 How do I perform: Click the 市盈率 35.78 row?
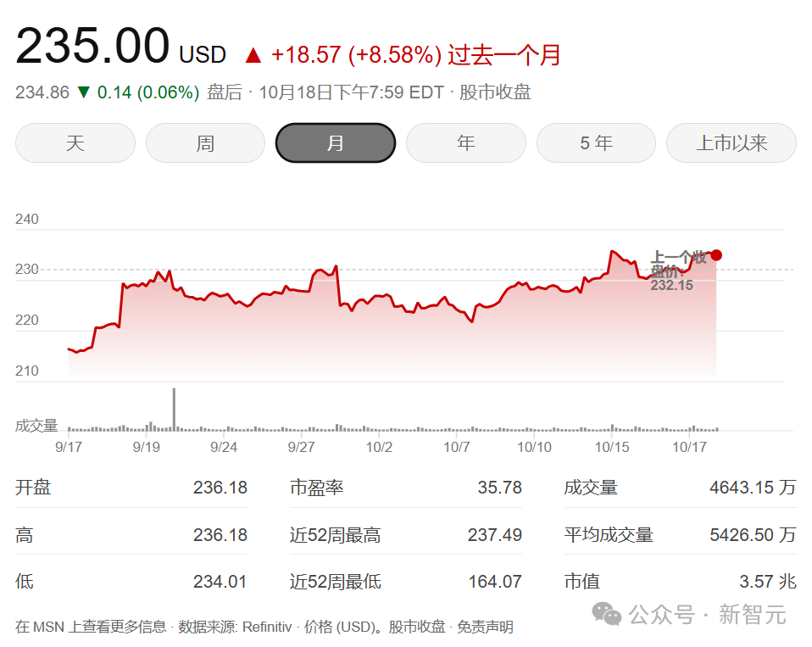tap(405, 488)
